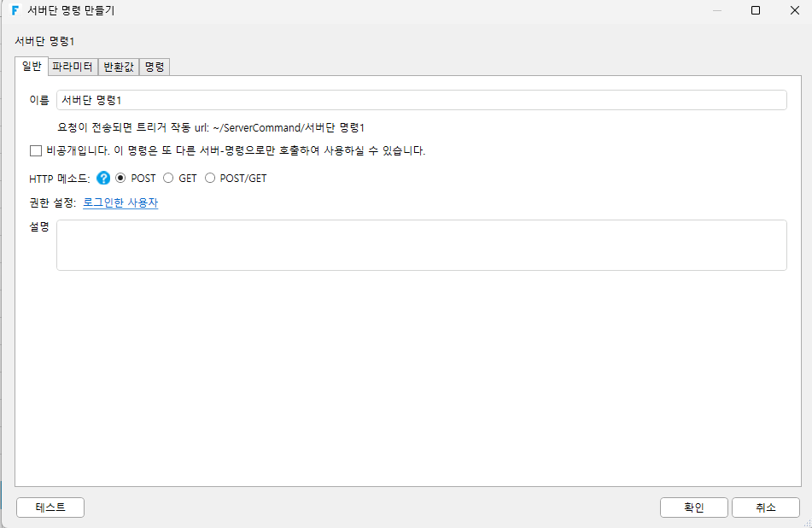This screenshot has width=812, height=528.
Task: Open the 명령 tab
Action: coord(155,67)
